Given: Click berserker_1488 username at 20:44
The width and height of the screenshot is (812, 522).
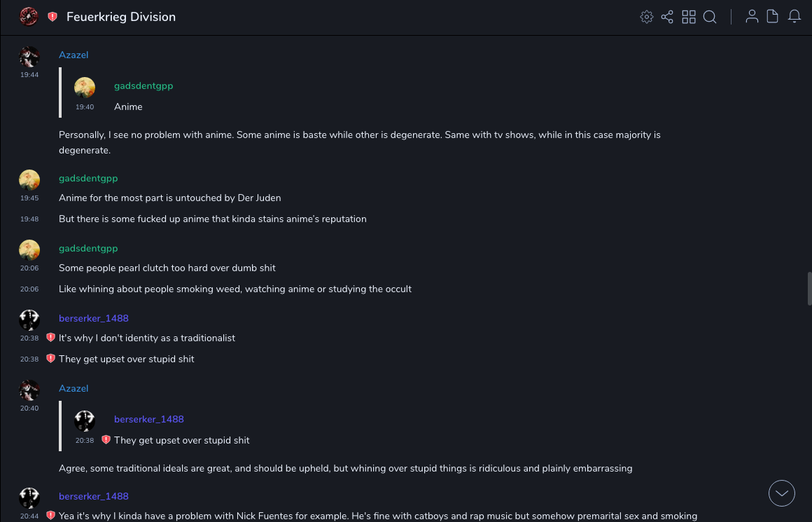Looking at the screenshot, I should tap(93, 496).
